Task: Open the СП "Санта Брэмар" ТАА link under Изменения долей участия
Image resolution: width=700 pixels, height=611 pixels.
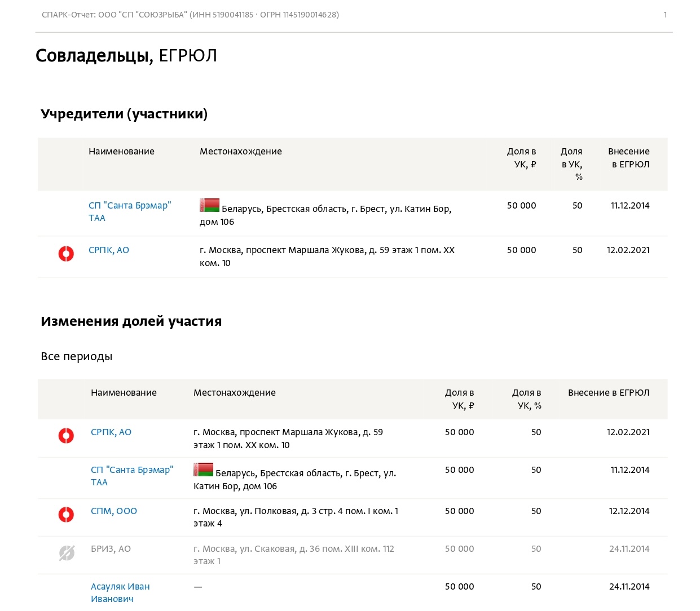Action: pyautogui.click(x=132, y=476)
